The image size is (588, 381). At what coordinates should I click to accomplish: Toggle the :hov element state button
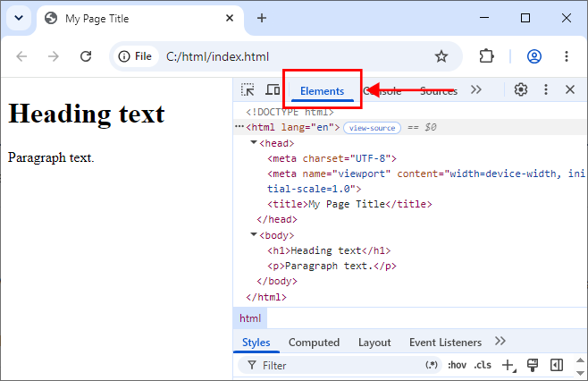[x=457, y=365]
